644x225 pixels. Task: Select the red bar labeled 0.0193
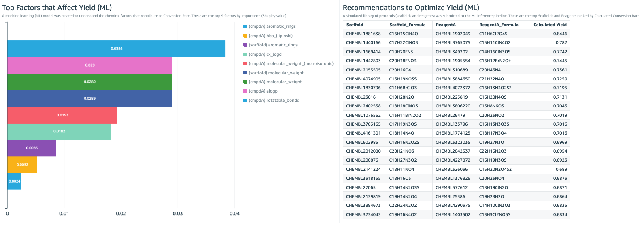point(62,115)
